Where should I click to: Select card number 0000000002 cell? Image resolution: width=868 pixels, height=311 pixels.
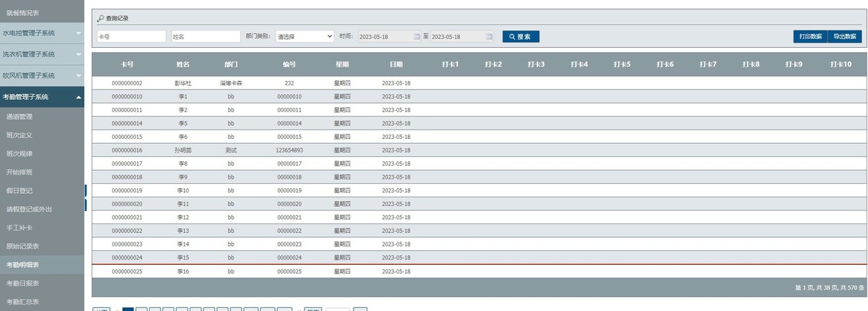tap(127, 83)
